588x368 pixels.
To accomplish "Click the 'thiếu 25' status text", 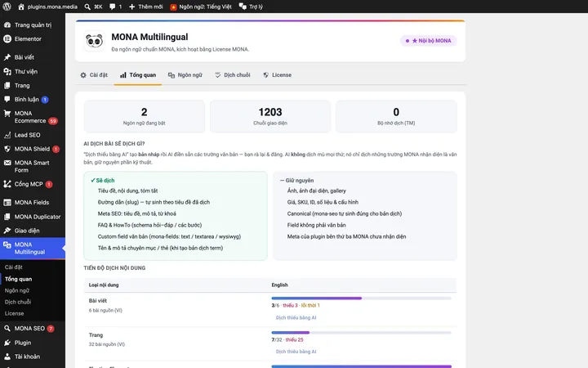I will 294,340.
